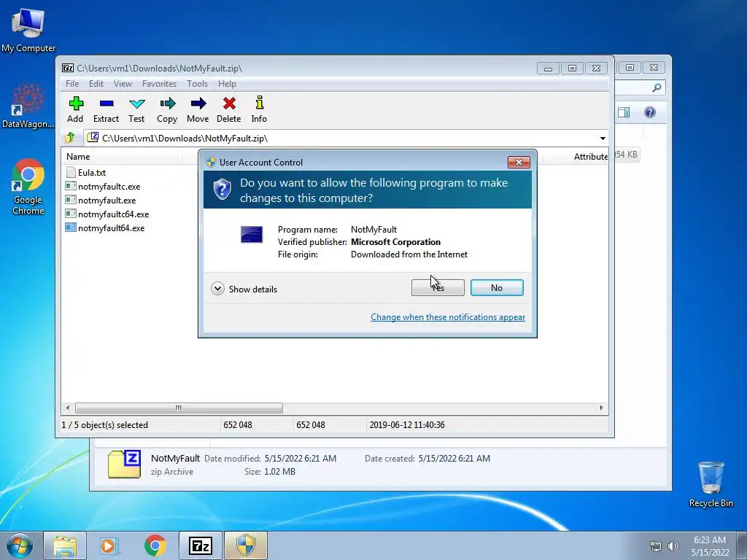
Task: Open the Favorites menu
Action: pos(159,84)
